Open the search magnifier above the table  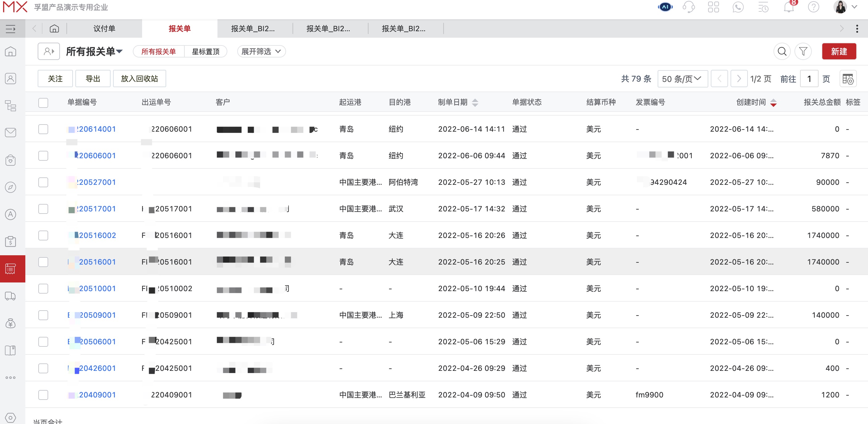point(782,51)
